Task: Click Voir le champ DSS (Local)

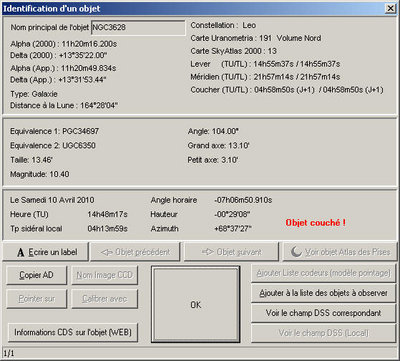Action: [323, 333]
